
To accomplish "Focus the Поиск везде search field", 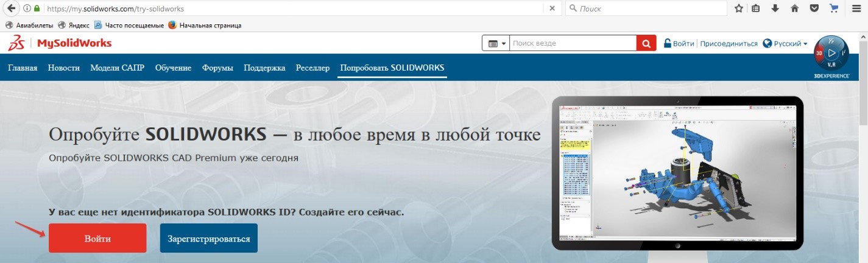I will click(573, 44).
